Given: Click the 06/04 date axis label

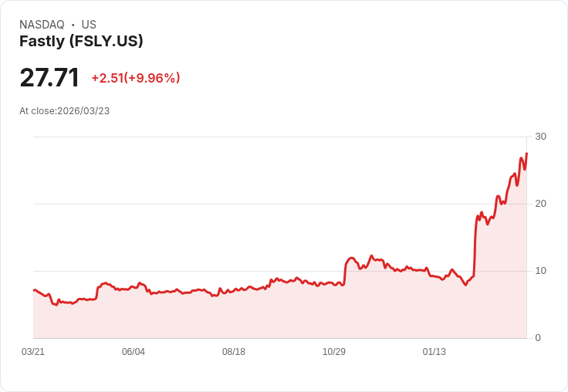Looking at the screenshot, I should coord(134,352).
